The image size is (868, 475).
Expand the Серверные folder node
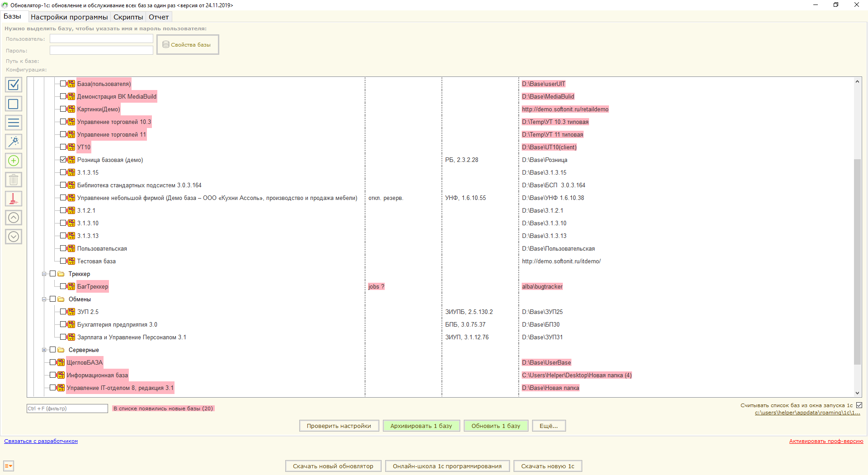tap(44, 350)
